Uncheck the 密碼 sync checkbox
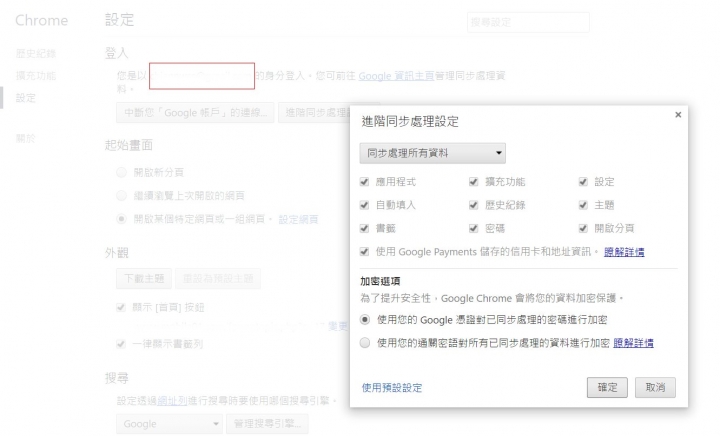Screen dimensions: 720x436 (474, 229)
